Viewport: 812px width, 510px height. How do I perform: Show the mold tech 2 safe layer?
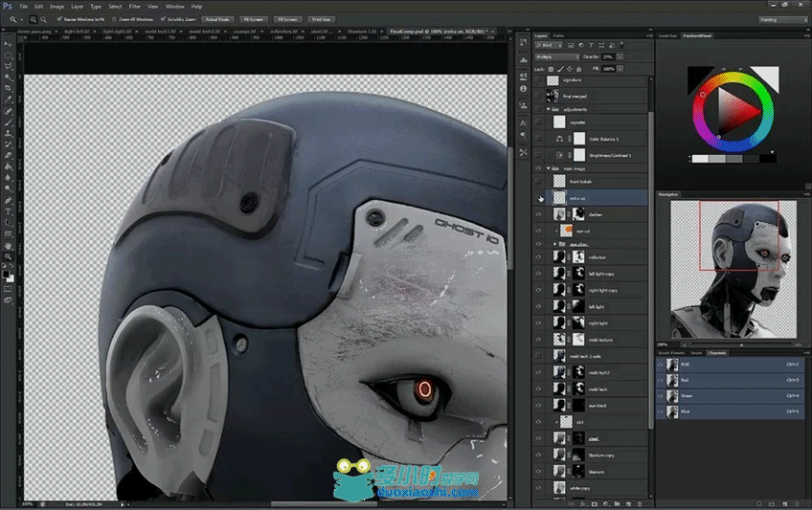click(x=538, y=356)
